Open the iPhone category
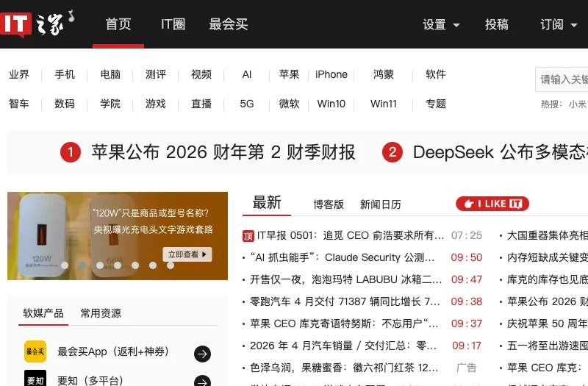The width and height of the screenshot is (588, 386). click(331, 74)
